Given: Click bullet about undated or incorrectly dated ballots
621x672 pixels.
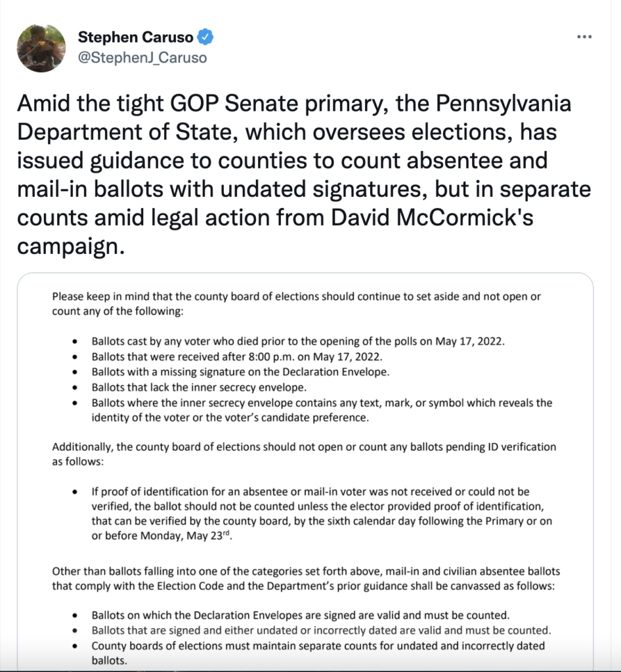Looking at the screenshot, I should 320,631.
